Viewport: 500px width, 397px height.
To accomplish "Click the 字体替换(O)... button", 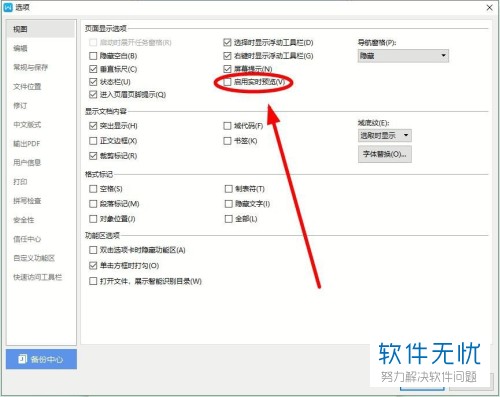I will (x=385, y=154).
